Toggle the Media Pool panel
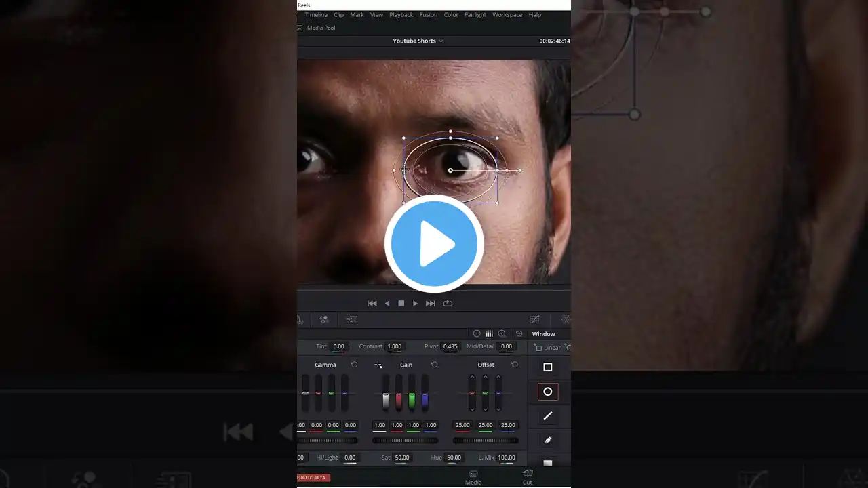 point(317,28)
